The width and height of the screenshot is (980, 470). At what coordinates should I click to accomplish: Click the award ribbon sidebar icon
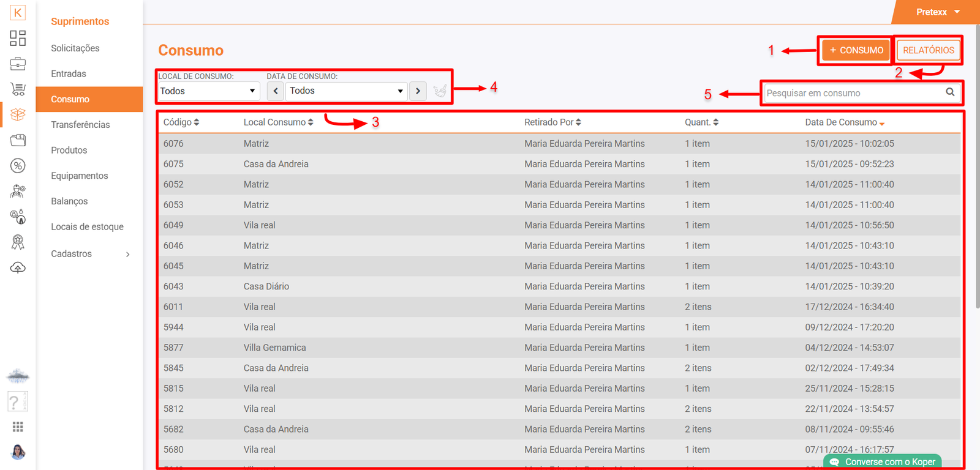pos(18,242)
